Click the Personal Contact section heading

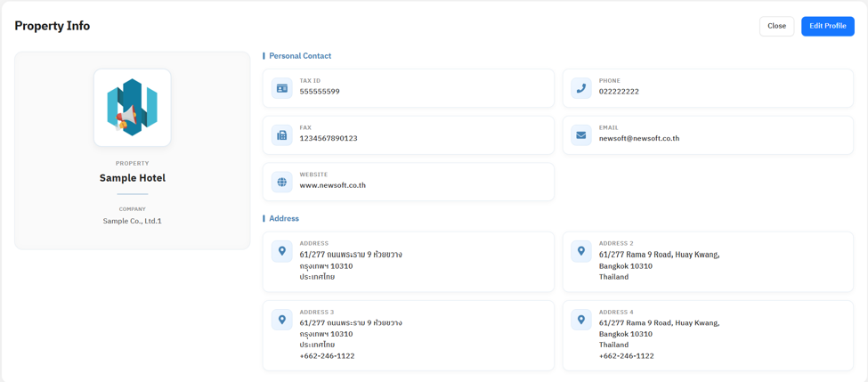[x=300, y=56]
